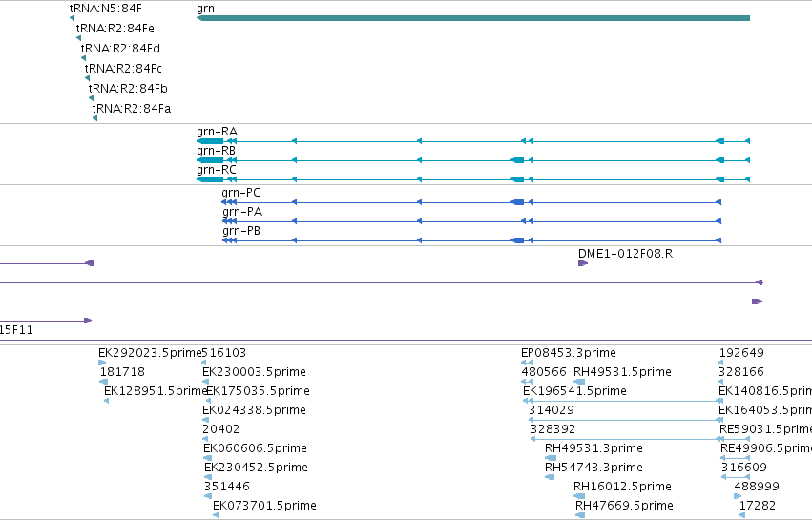
Task: Select tRNA:R2:84Fc feature label
Action: [123, 69]
